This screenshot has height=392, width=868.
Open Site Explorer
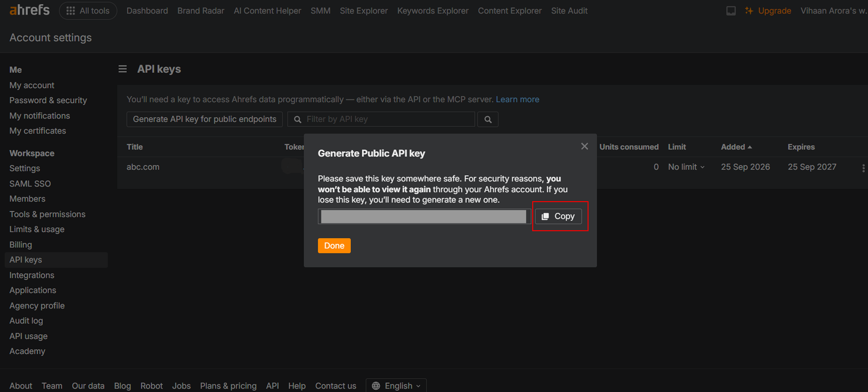click(x=364, y=11)
